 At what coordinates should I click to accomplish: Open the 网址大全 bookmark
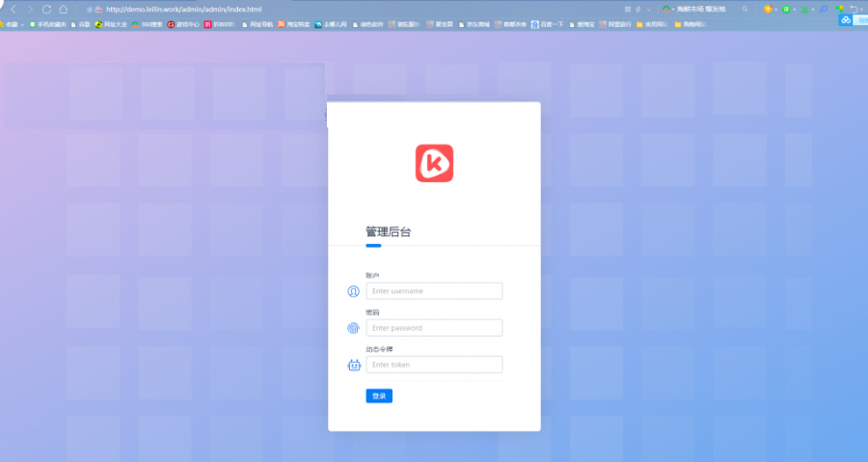click(111, 24)
